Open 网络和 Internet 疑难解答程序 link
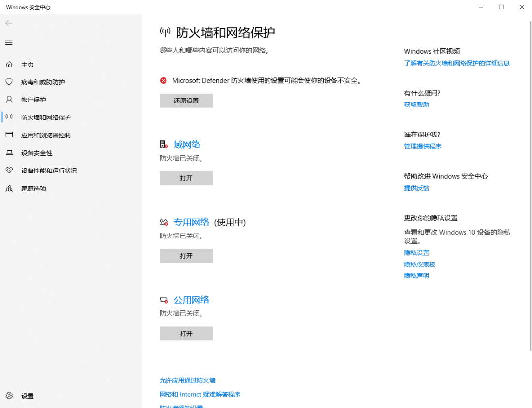532x408 pixels. click(200, 394)
